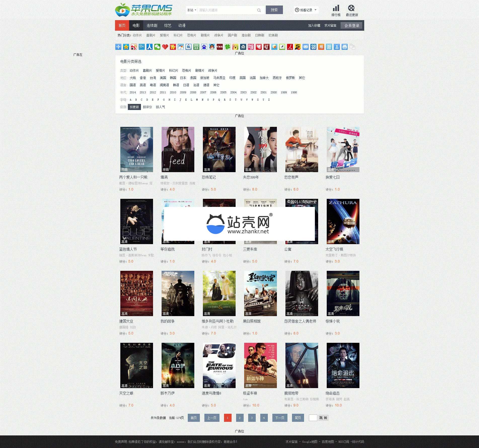Click the magnifier icon in search box

tap(259, 10)
